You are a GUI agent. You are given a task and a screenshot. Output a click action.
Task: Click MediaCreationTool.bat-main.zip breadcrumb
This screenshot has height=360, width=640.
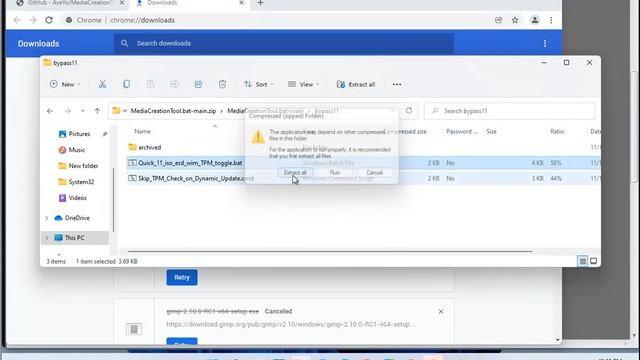coord(173,111)
